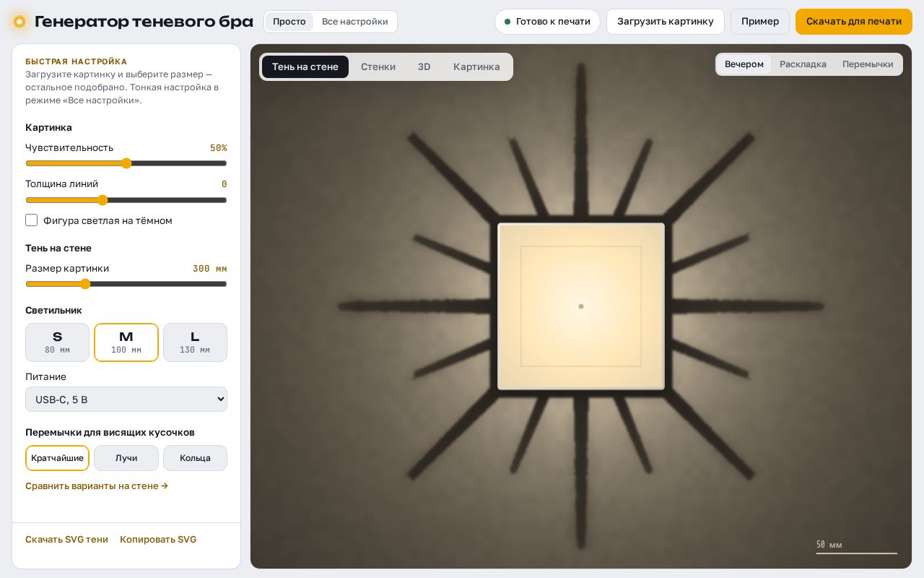924x578 pixels.
Task: Open the "Стенки" tab
Action: tap(378, 67)
